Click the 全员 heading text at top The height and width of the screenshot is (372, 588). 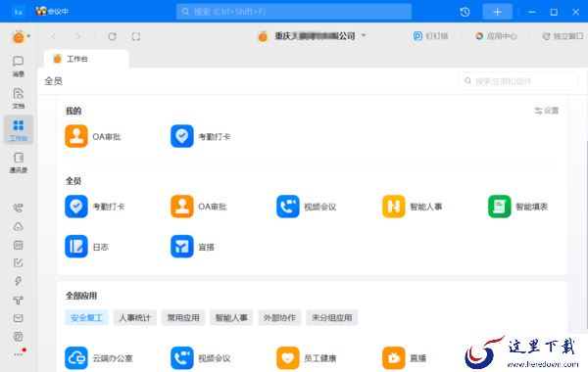tap(53, 81)
